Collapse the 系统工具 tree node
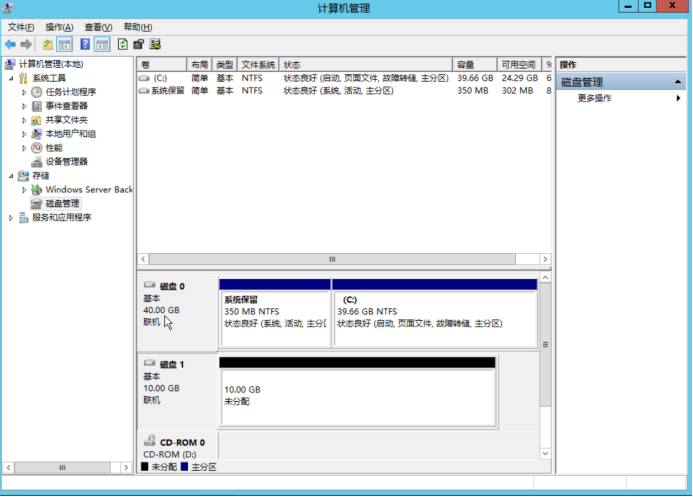The width and height of the screenshot is (693, 497). pyautogui.click(x=11, y=78)
